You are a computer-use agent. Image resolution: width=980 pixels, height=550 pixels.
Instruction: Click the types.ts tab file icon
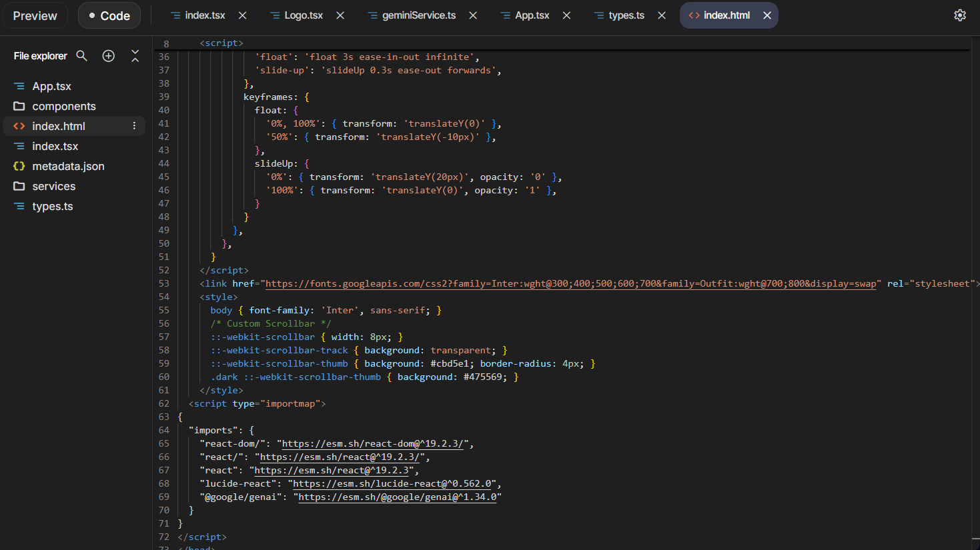(599, 15)
